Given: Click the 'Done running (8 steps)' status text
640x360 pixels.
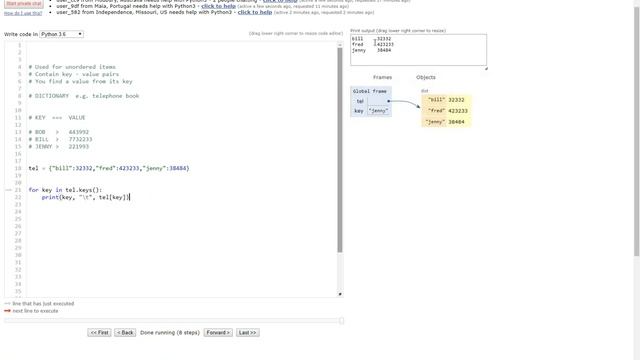Looking at the screenshot, I should tap(170, 333).
